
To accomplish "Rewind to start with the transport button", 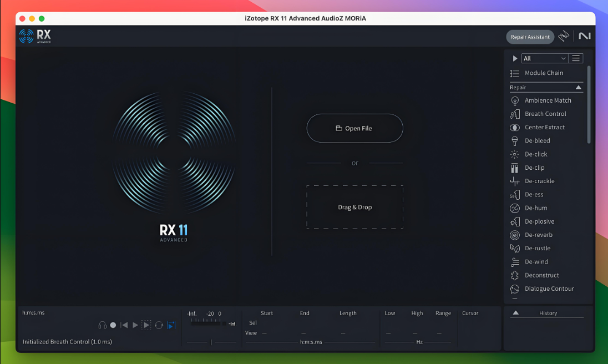I will [124, 325].
